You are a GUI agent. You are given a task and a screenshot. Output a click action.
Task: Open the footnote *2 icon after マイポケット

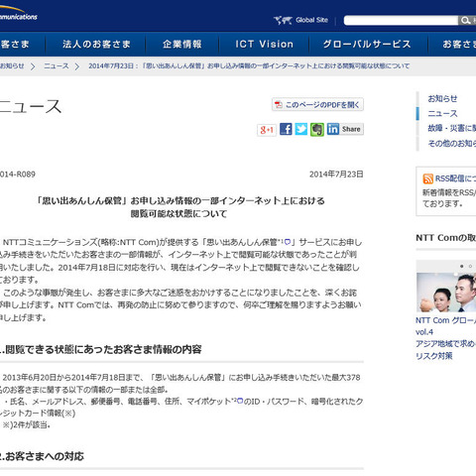coord(240,401)
